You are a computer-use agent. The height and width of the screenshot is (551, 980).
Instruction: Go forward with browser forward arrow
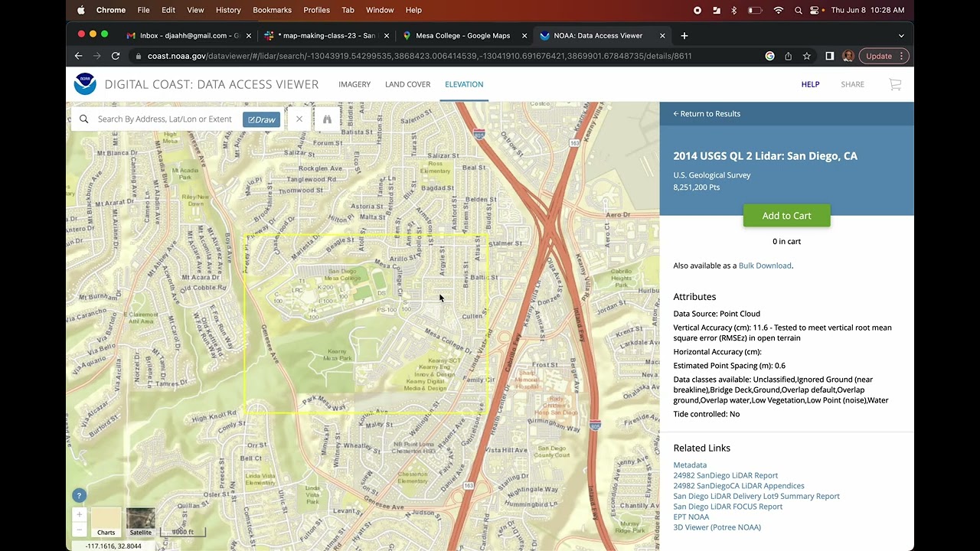pyautogui.click(x=96, y=56)
